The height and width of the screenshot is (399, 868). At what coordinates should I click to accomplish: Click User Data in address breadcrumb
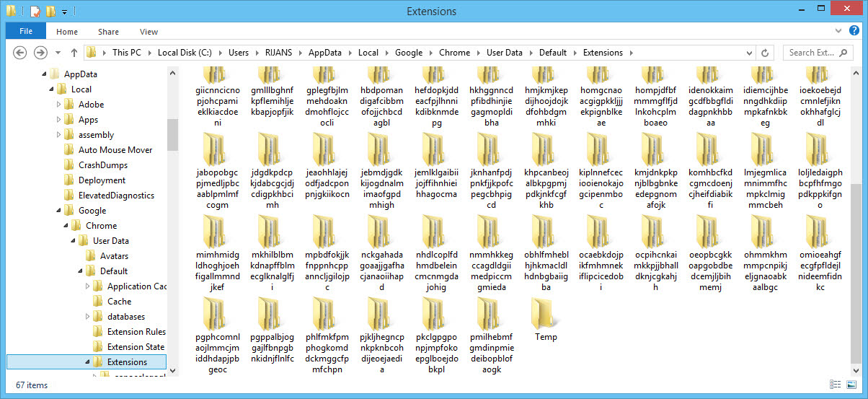click(x=504, y=53)
